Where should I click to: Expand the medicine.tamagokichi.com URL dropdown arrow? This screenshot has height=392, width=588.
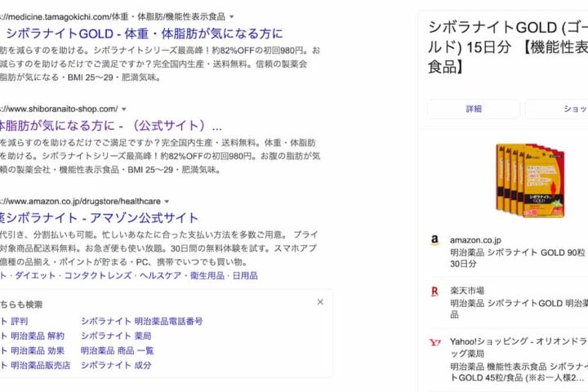[x=231, y=17]
